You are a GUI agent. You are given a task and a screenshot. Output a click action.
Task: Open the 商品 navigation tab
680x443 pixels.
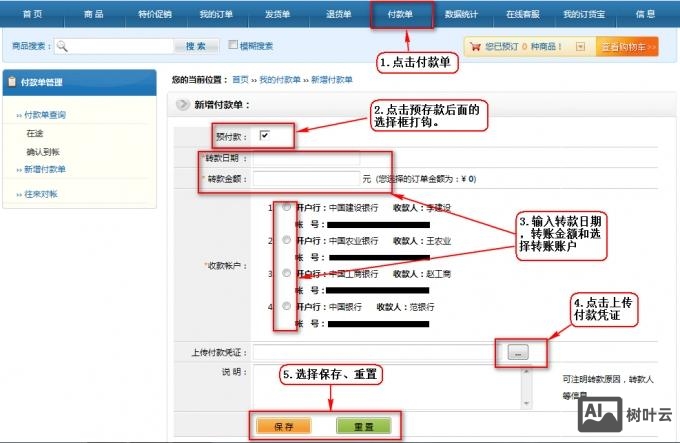(94, 14)
